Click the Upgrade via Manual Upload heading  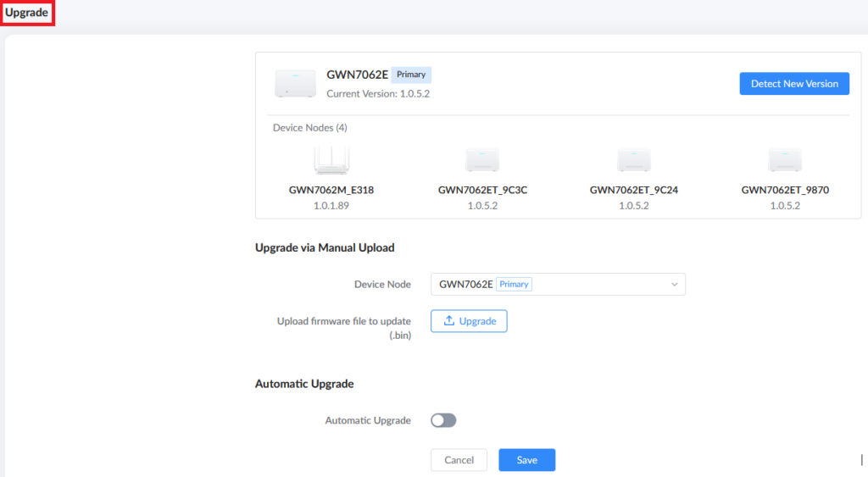coord(325,247)
